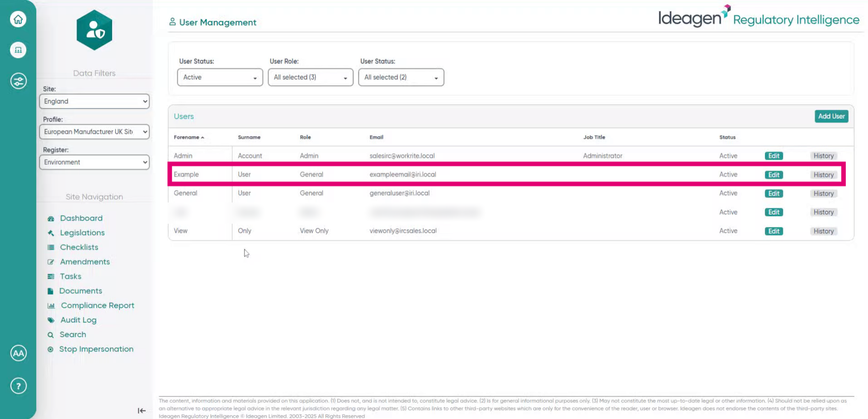Open the Search page link
This screenshot has width=868, height=419.
tap(73, 334)
